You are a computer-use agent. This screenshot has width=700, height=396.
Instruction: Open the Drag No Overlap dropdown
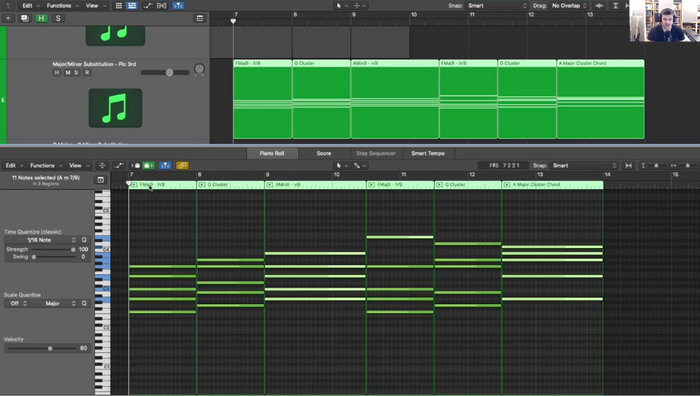coord(568,5)
